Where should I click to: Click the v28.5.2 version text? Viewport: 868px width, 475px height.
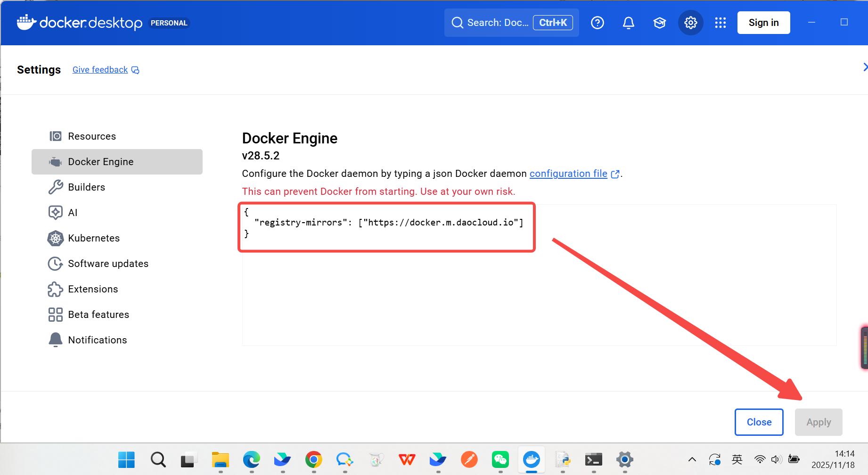pos(261,156)
